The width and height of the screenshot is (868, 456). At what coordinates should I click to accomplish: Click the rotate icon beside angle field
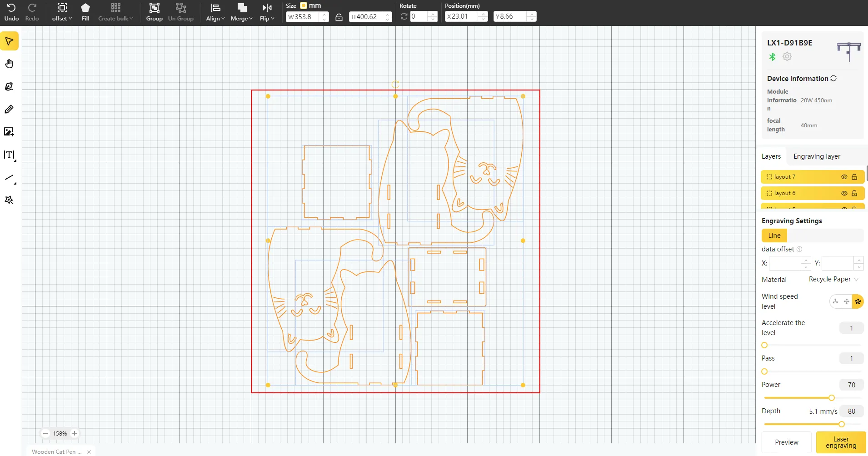pyautogui.click(x=404, y=16)
